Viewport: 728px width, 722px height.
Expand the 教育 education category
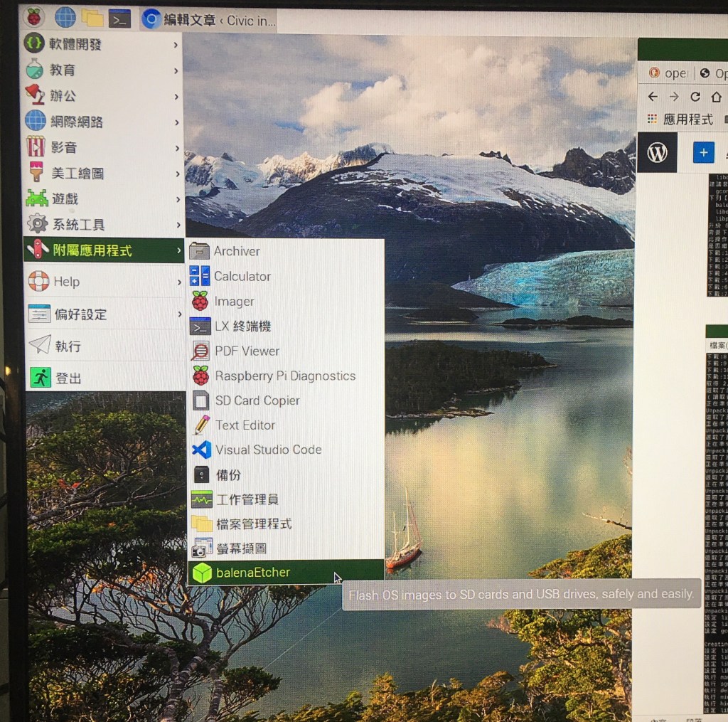[x=63, y=70]
